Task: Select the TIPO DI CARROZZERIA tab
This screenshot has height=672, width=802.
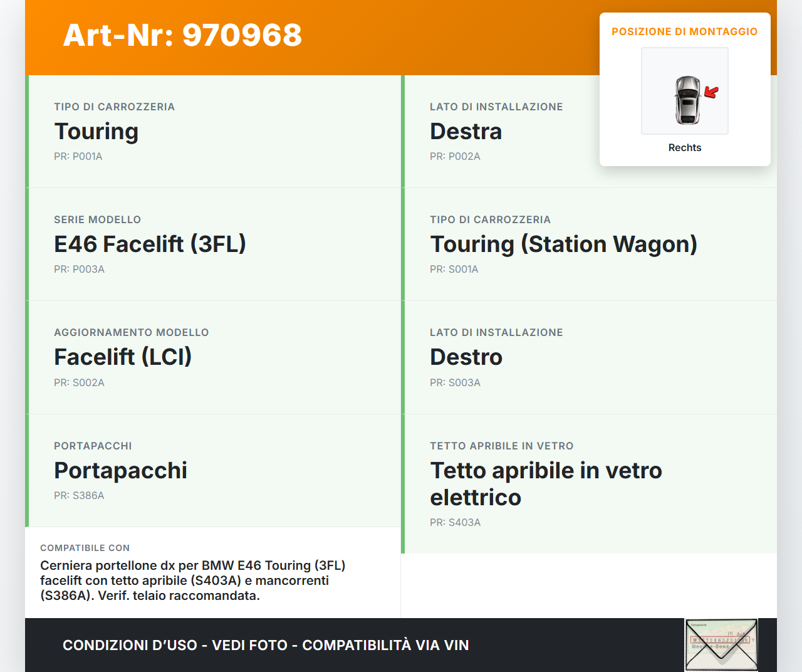Action: coord(115,107)
